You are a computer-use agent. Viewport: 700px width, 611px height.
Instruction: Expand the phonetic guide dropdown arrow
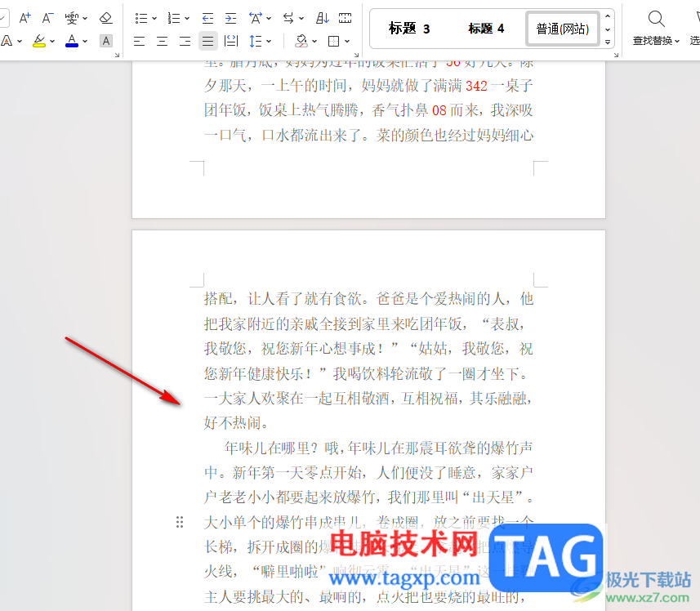click(x=85, y=19)
